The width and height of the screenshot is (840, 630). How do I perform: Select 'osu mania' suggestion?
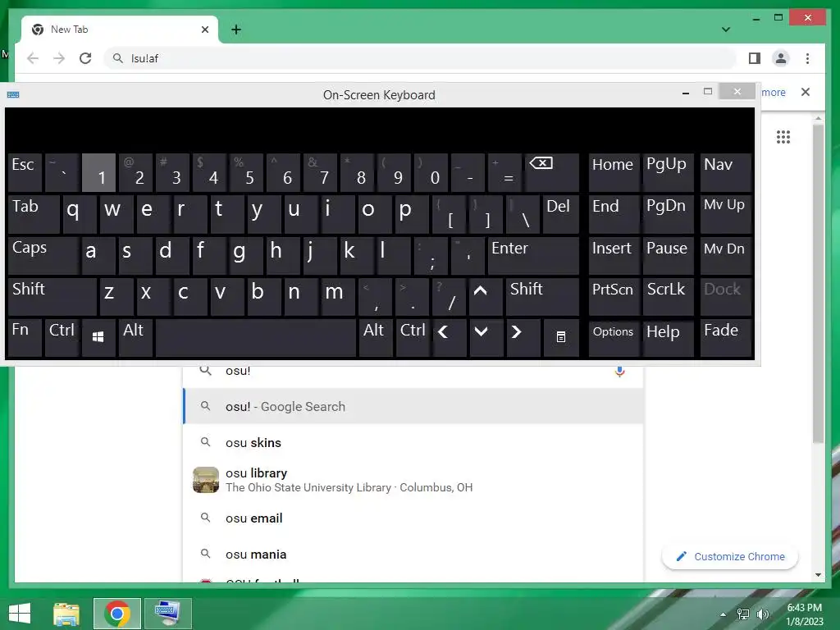[x=413, y=554]
